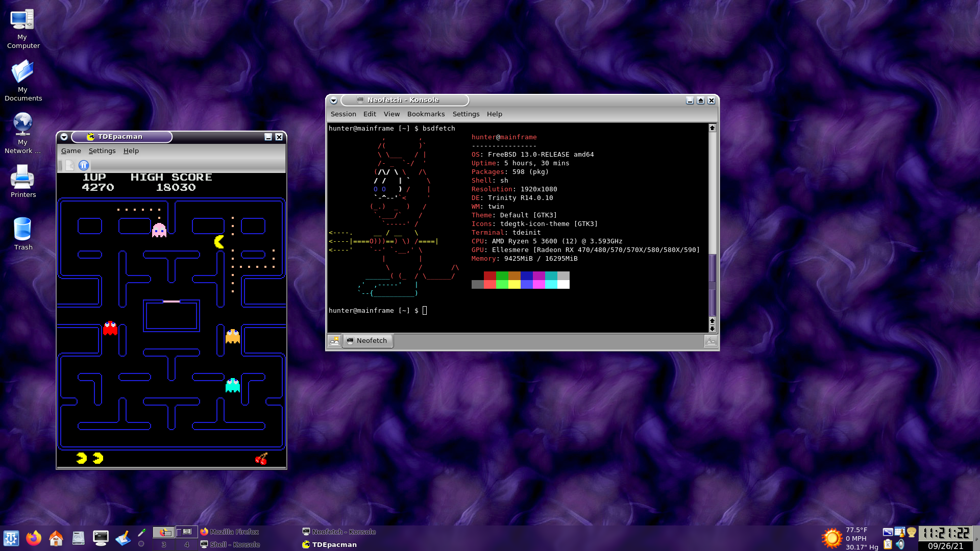
Task: Click the Konsole command prompt cursor
Action: pyautogui.click(x=425, y=310)
